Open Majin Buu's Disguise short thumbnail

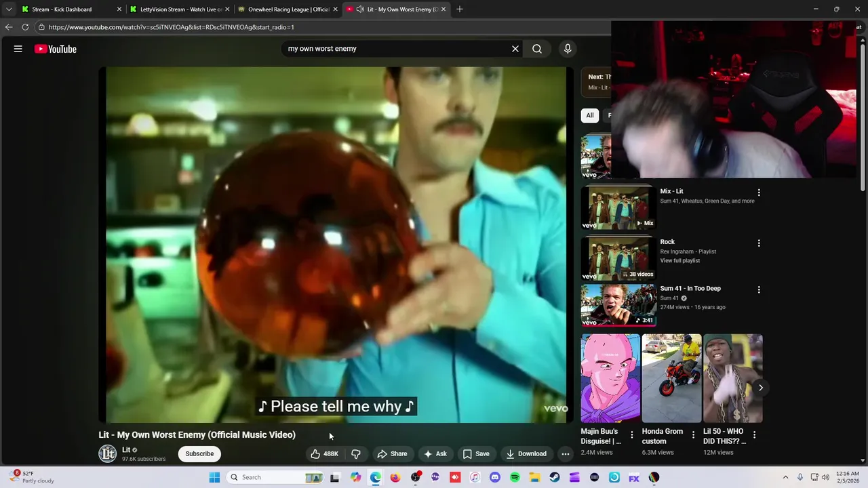(610, 378)
